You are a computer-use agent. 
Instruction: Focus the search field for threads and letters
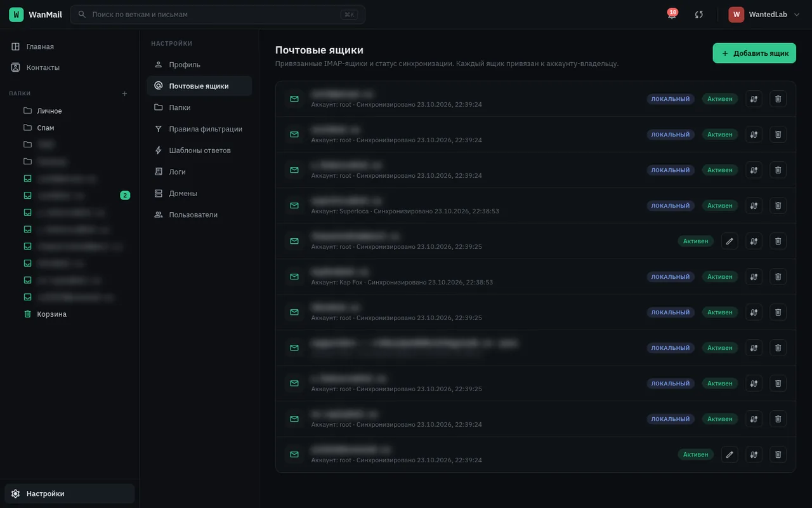point(218,15)
